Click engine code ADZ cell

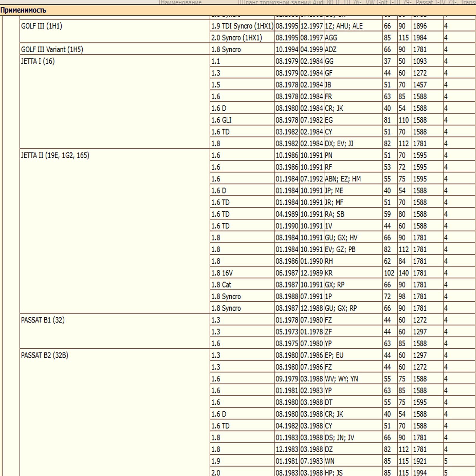(353, 49)
